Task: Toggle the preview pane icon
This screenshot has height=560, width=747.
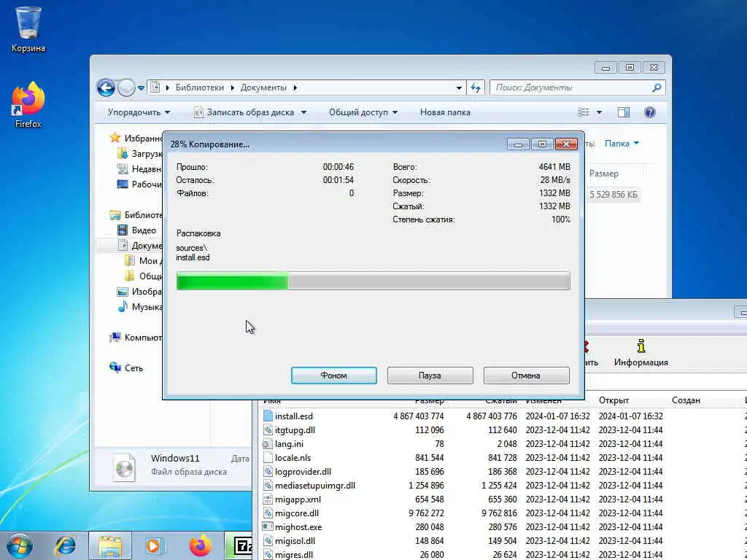Action: click(624, 112)
